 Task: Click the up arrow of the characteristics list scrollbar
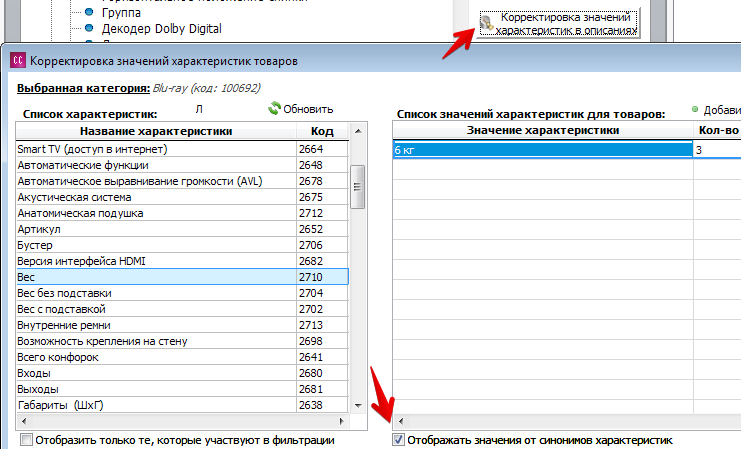tap(358, 131)
